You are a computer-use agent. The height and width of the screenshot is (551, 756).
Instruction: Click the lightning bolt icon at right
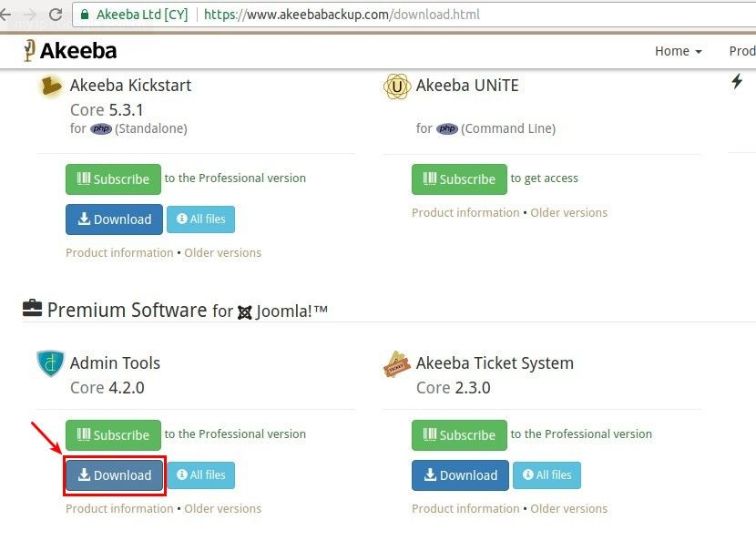click(x=737, y=81)
